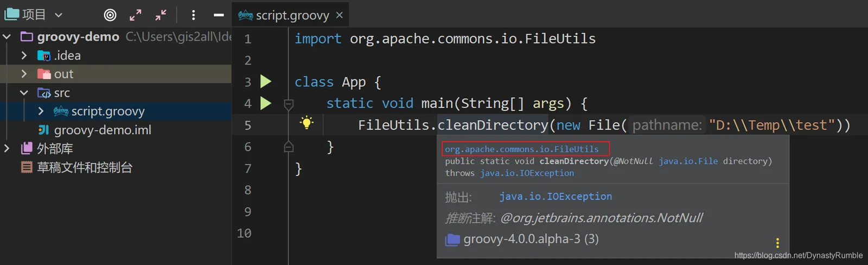The image size is (868, 265).
Task: Collapse all nodes in project tree
Action: [x=161, y=15]
